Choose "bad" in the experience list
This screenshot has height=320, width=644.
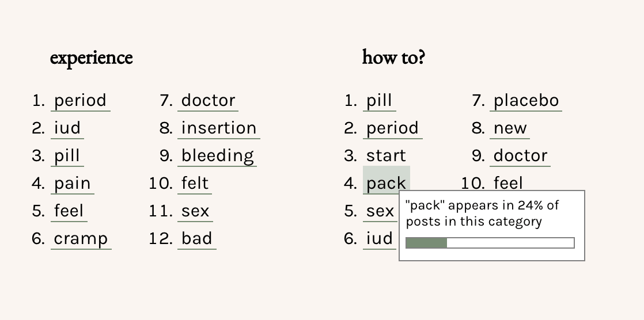click(x=196, y=239)
